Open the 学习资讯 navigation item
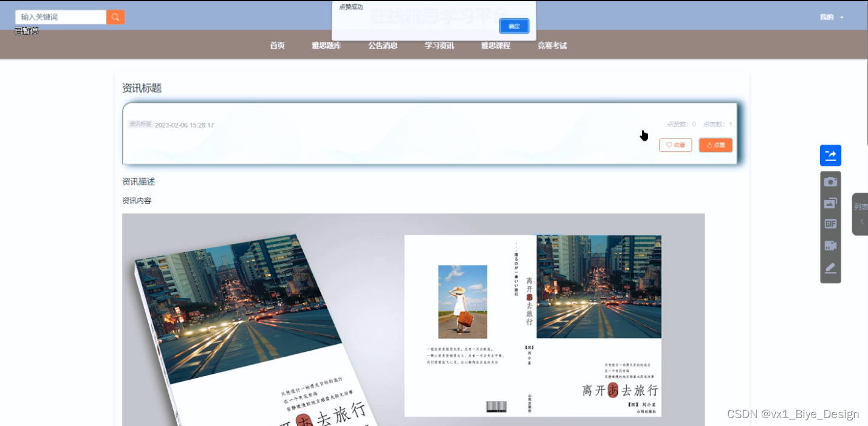 pyautogui.click(x=439, y=46)
